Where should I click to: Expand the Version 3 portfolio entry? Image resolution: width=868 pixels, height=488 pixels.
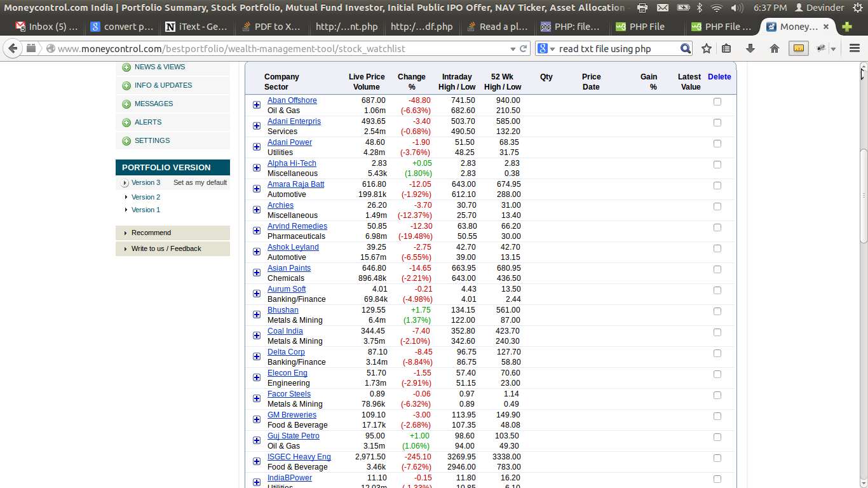coord(125,183)
